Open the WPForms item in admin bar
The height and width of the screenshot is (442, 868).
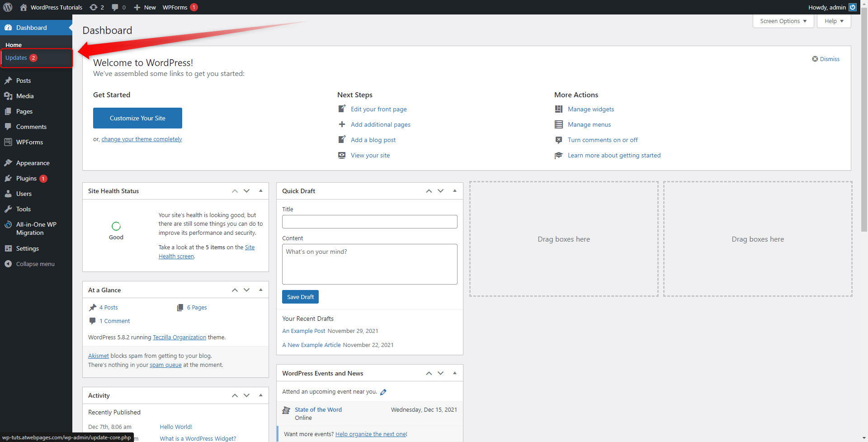[x=180, y=7]
